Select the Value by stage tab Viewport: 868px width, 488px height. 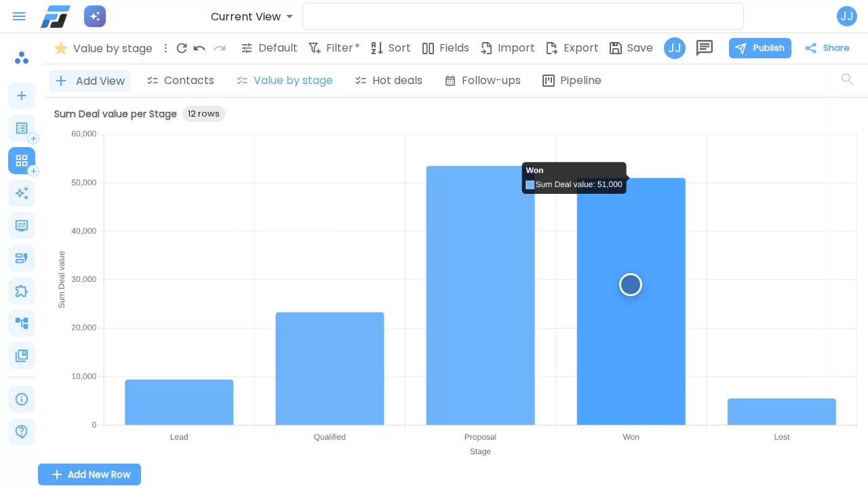coord(284,81)
